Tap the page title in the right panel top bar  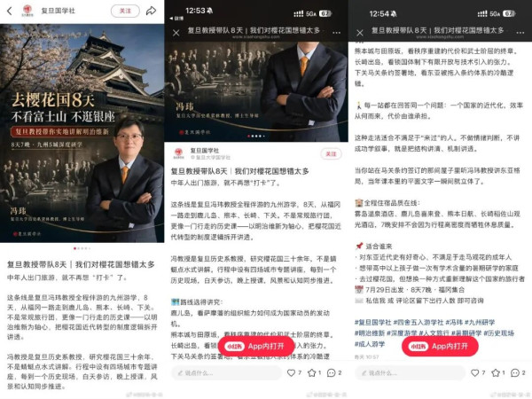pos(437,30)
